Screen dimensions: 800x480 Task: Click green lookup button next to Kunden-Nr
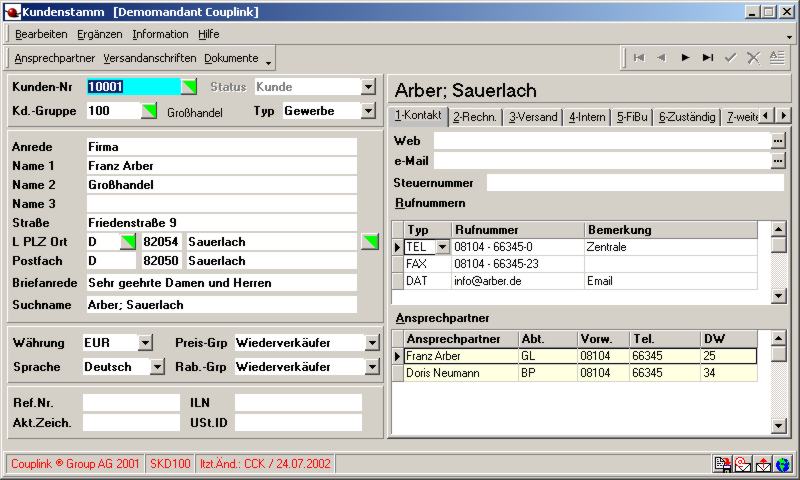coord(189,87)
